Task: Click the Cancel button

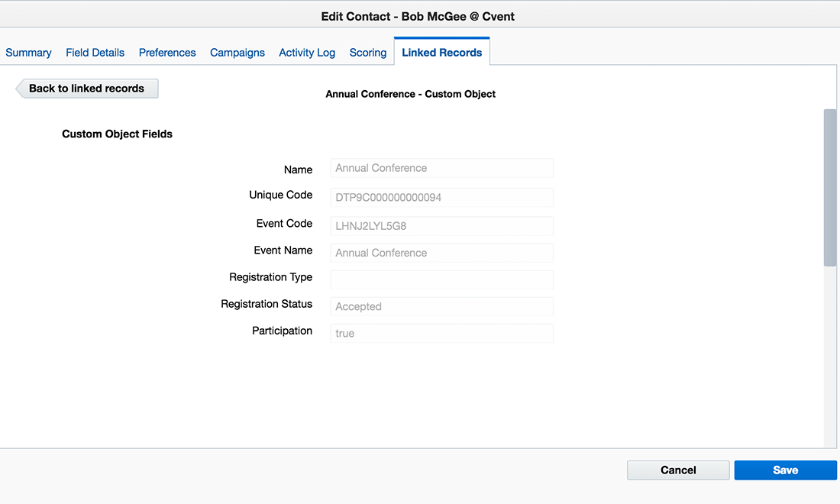Action: [677, 470]
